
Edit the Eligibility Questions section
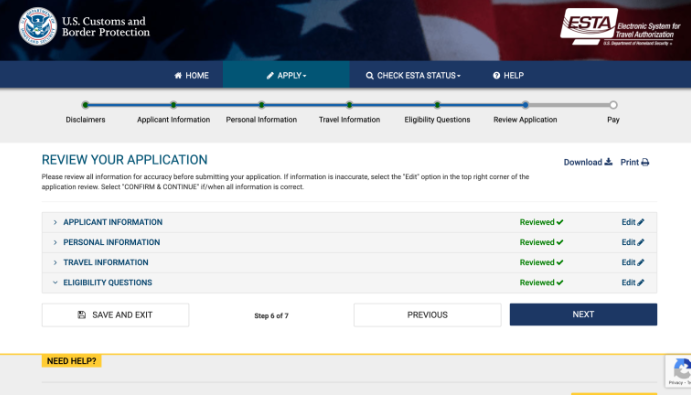tap(633, 282)
